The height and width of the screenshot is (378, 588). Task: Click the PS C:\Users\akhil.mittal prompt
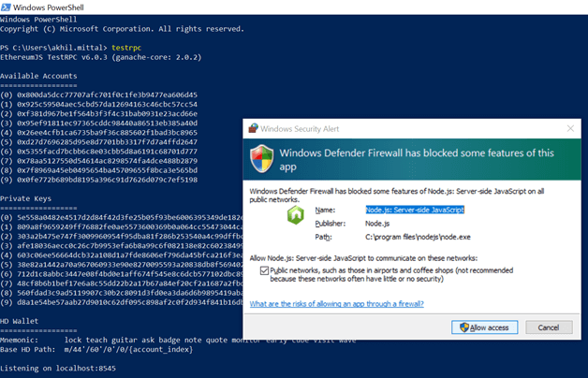click(x=53, y=48)
